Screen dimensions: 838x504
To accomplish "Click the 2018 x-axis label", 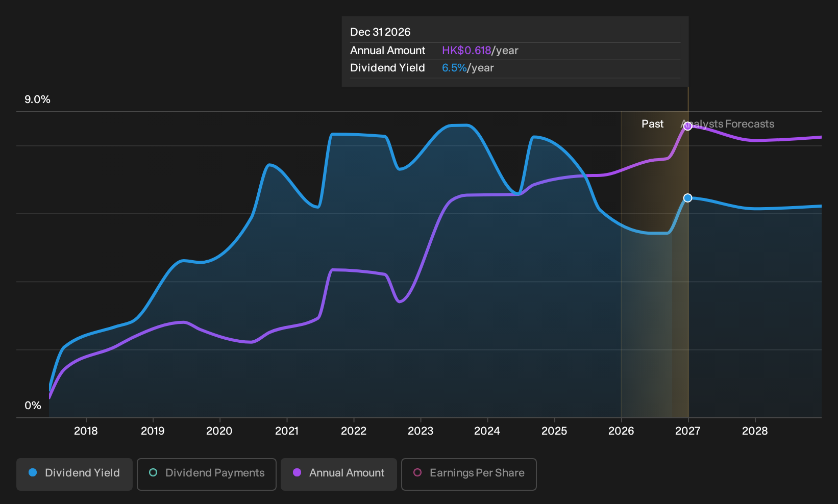I will click(x=86, y=431).
